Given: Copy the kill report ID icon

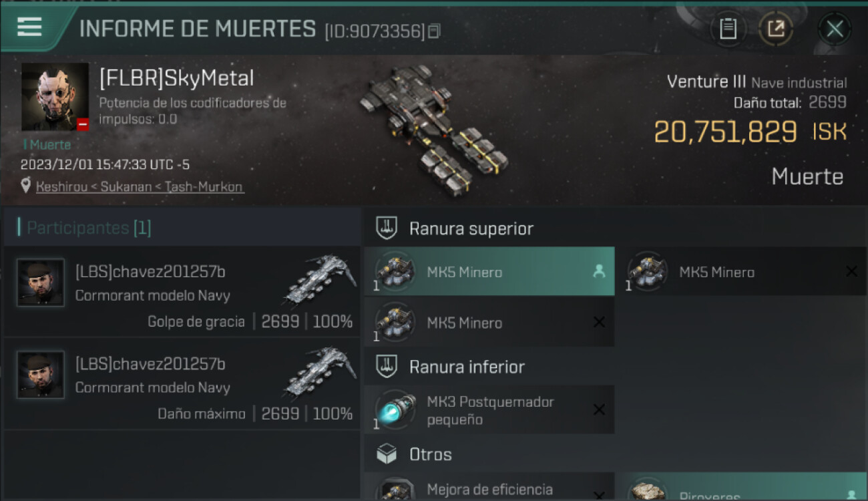Looking at the screenshot, I should coord(434,31).
